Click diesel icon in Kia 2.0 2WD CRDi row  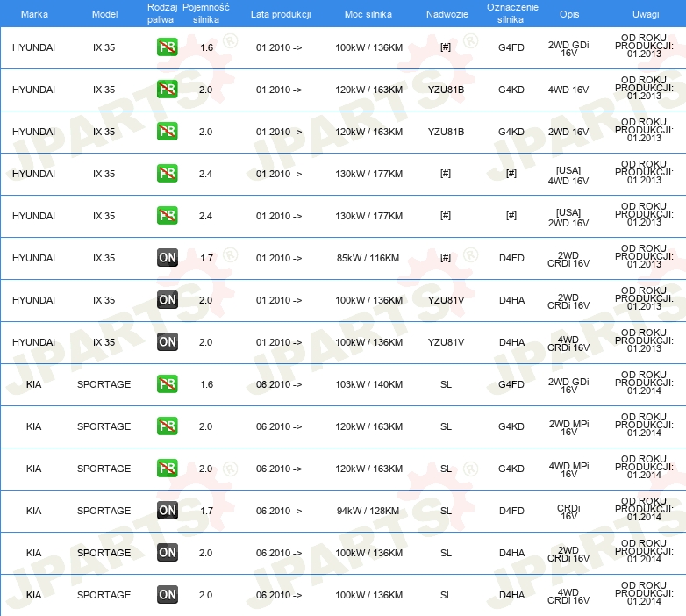coord(167,553)
